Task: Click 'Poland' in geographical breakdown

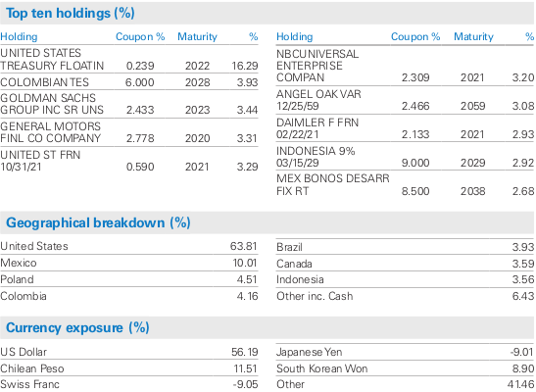Action: (17, 279)
